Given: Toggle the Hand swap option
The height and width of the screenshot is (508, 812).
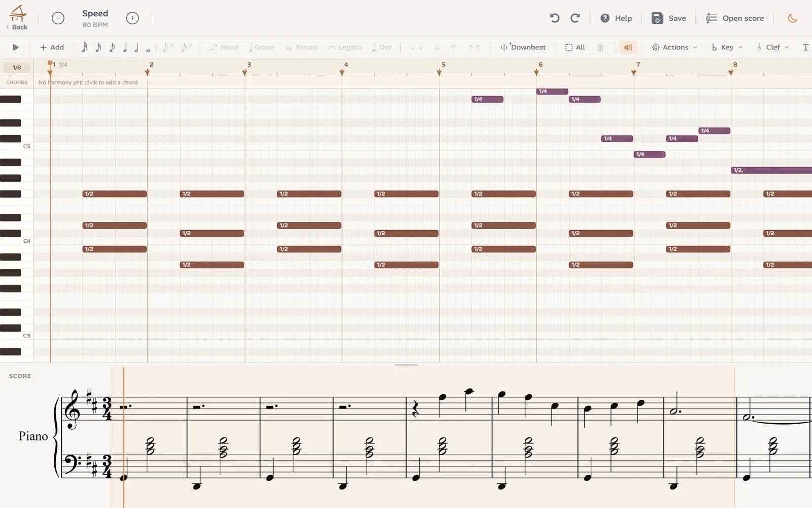Looking at the screenshot, I should tap(224, 47).
